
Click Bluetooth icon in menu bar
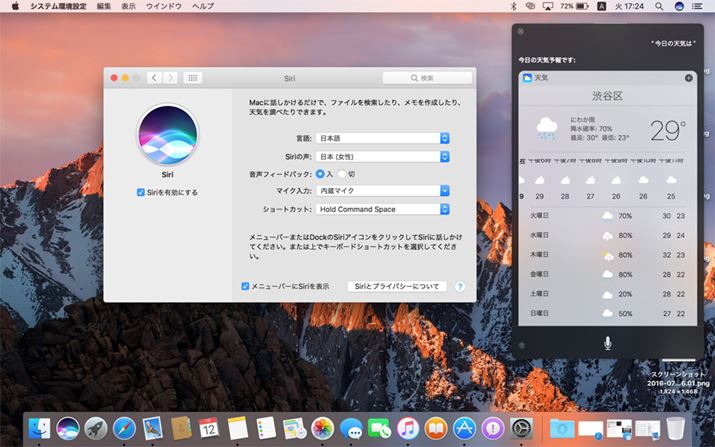[x=513, y=6]
